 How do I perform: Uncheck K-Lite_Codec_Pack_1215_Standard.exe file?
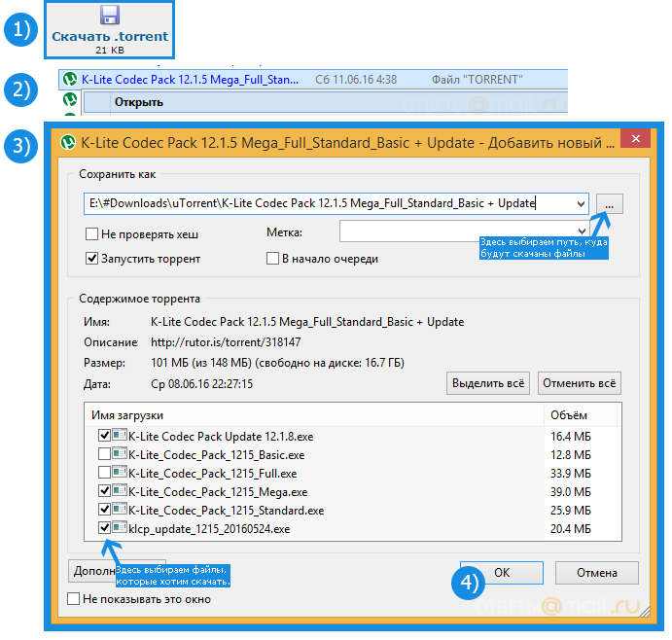pyautogui.click(x=104, y=509)
